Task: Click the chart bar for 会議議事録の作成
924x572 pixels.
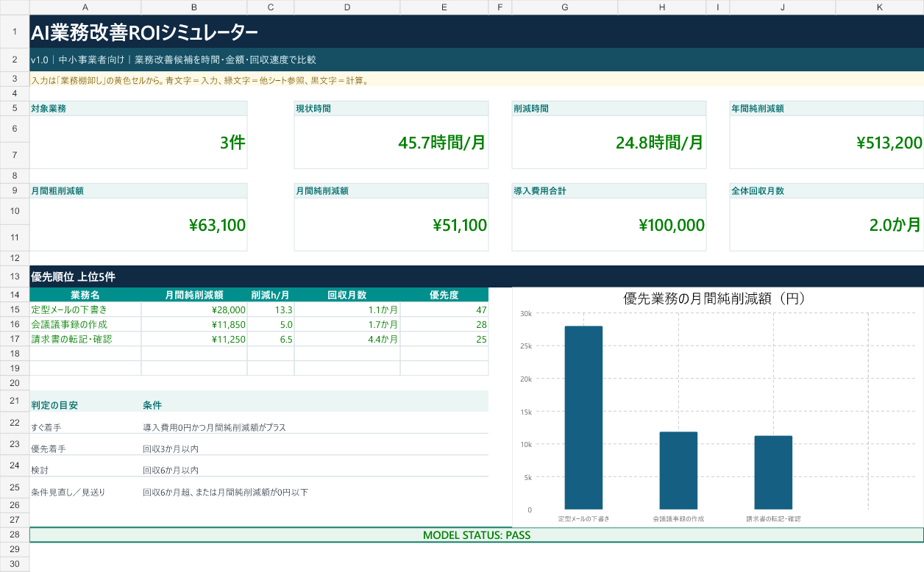Action: pos(678,471)
